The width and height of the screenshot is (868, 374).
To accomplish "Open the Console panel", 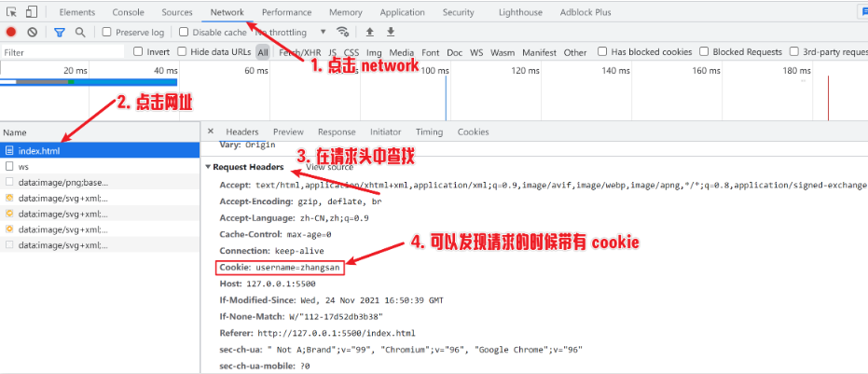I will tap(128, 12).
